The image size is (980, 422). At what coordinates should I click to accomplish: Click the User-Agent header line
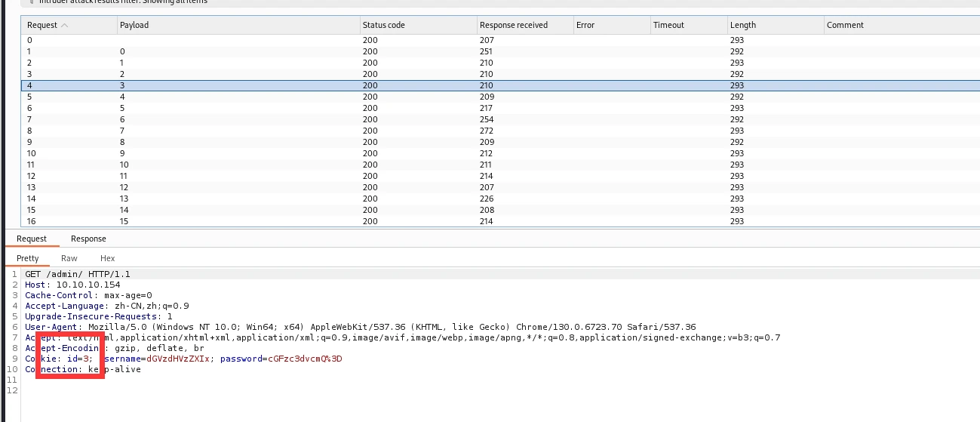tap(361, 327)
